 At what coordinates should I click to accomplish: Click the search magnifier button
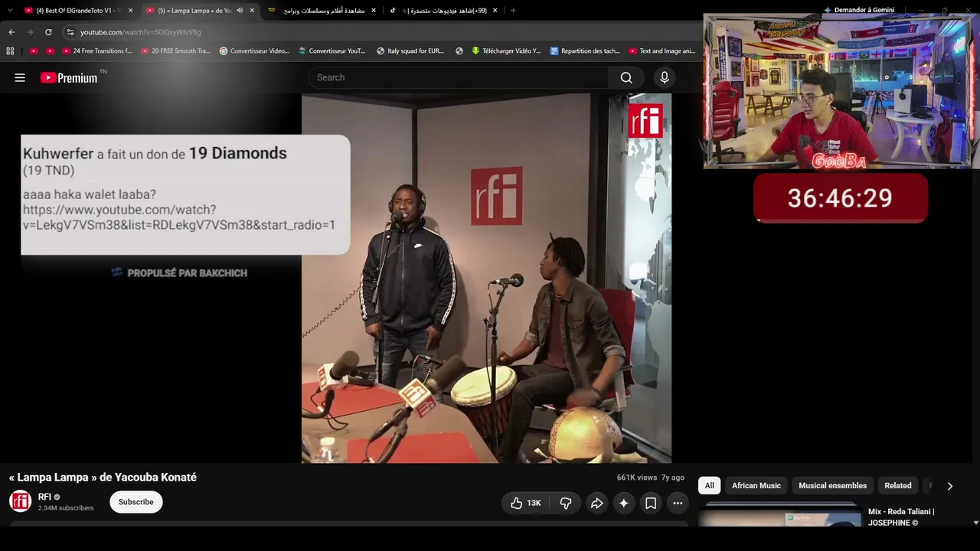pyautogui.click(x=626, y=77)
